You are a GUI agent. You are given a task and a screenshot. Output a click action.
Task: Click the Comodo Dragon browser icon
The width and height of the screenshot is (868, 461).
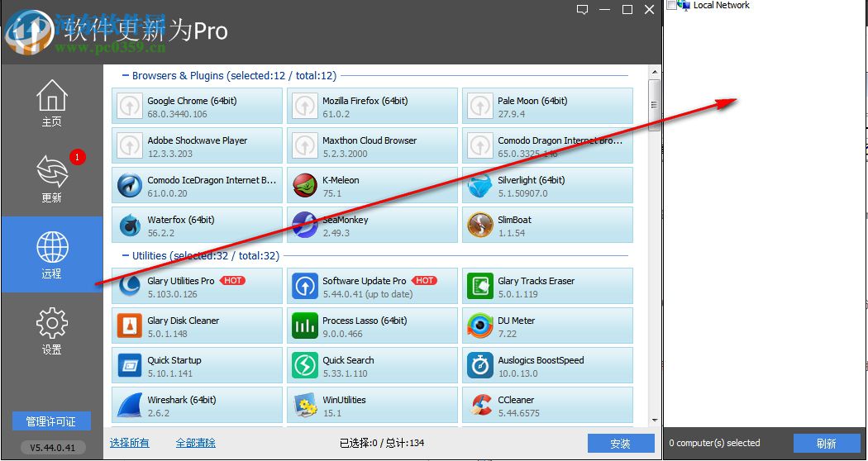pos(480,145)
